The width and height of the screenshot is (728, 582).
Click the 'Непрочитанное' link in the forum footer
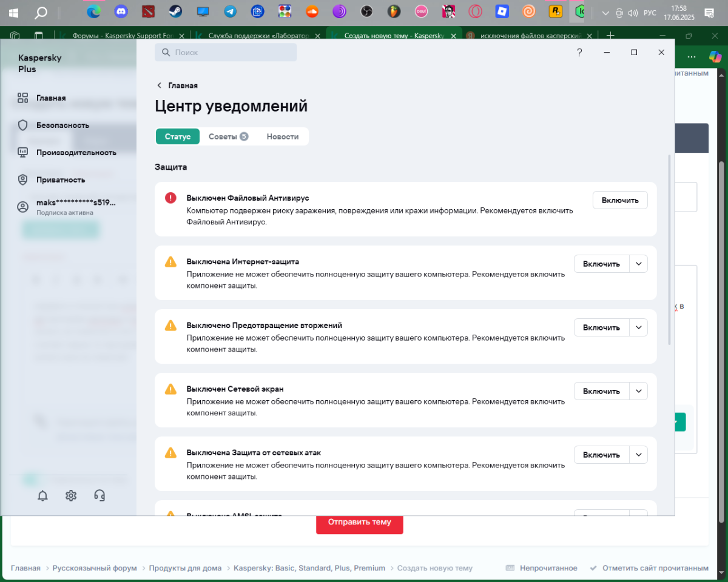[541, 568]
